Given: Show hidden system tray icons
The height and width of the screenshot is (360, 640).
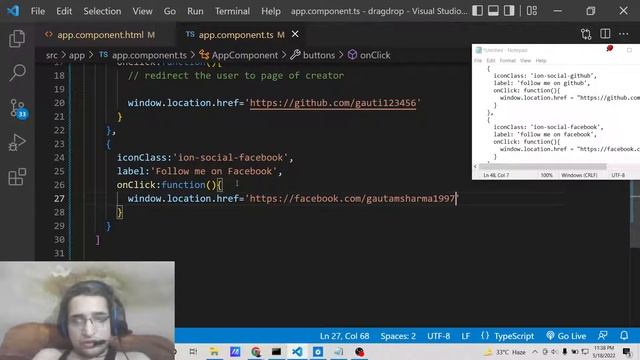Looking at the screenshot, I should coord(535,352).
